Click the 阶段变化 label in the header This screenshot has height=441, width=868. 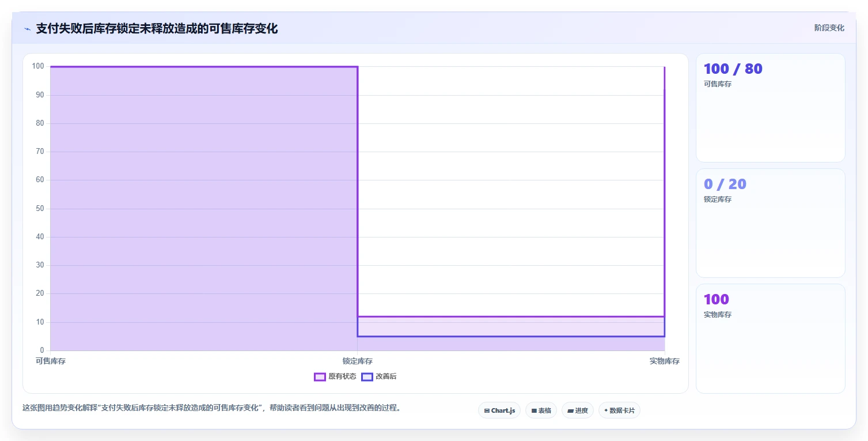[x=829, y=28]
